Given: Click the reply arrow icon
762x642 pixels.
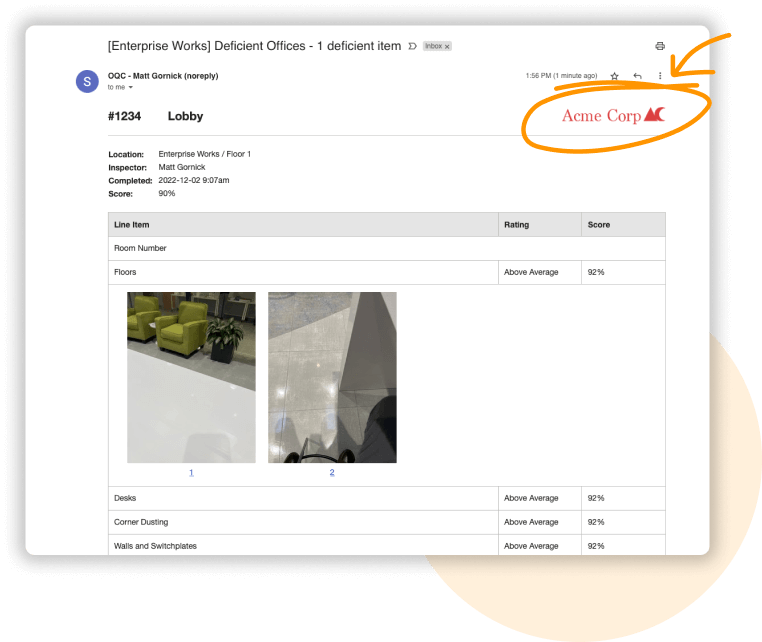Looking at the screenshot, I should 637,76.
